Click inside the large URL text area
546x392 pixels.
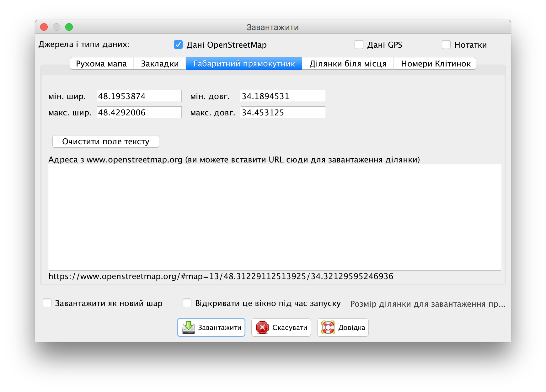275,217
